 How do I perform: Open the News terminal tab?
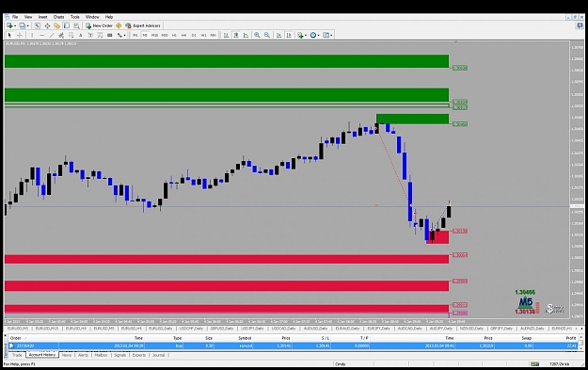click(67, 355)
